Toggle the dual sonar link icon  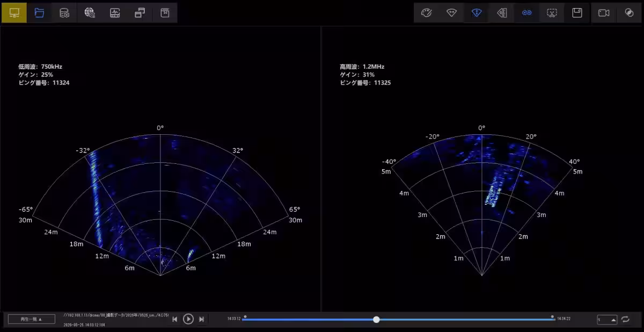(x=527, y=13)
